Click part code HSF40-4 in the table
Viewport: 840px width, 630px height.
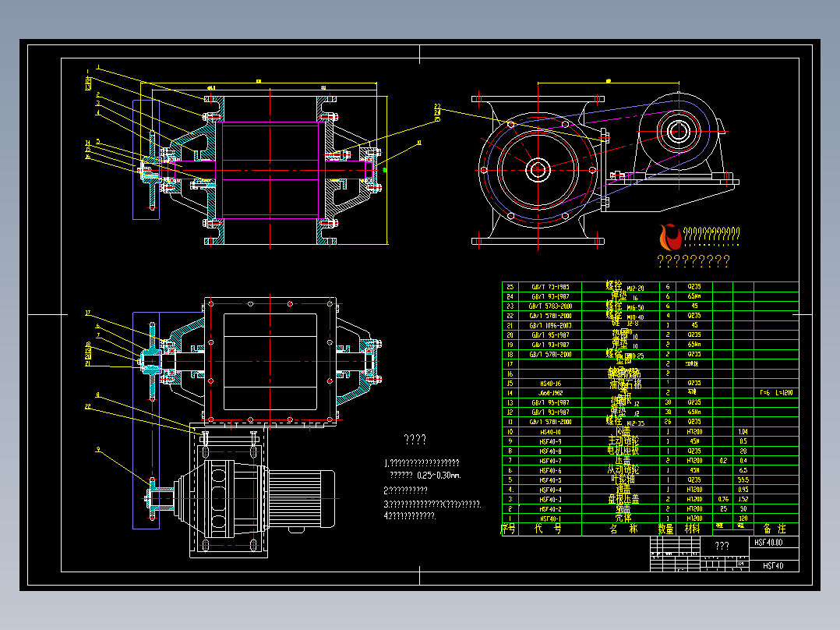click(550, 490)
